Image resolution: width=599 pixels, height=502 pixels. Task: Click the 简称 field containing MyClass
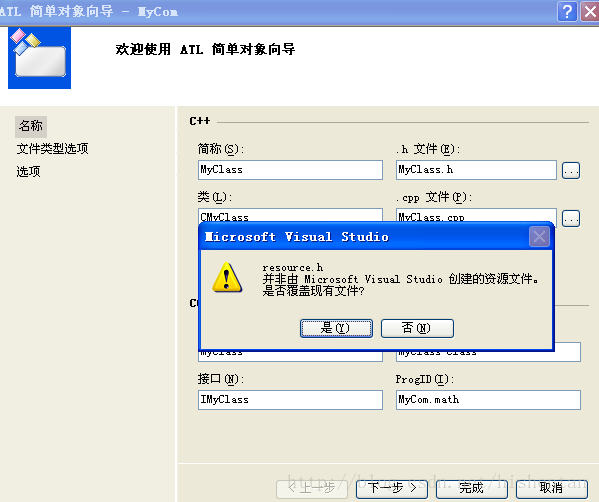click(x=290, y=170)
